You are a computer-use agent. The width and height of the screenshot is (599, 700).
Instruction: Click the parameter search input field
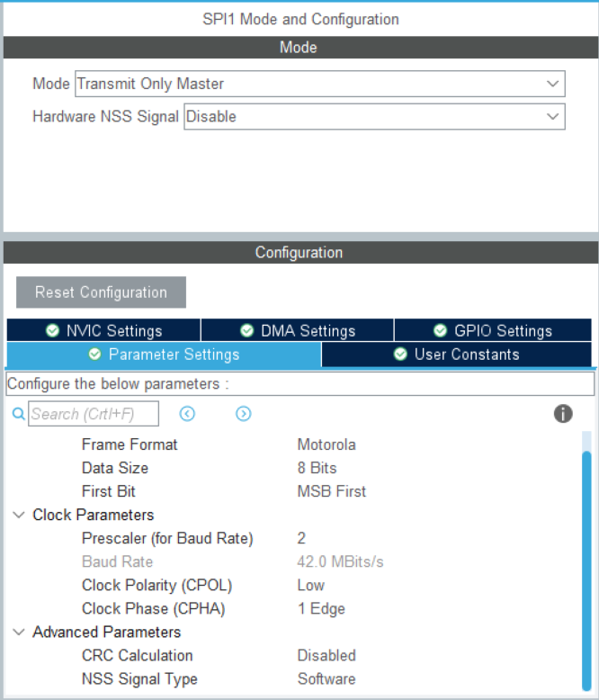coord(94,414)
